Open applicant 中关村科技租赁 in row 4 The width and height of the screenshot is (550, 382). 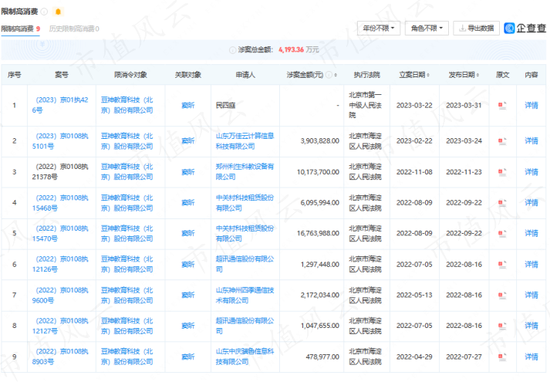[244, 203]
